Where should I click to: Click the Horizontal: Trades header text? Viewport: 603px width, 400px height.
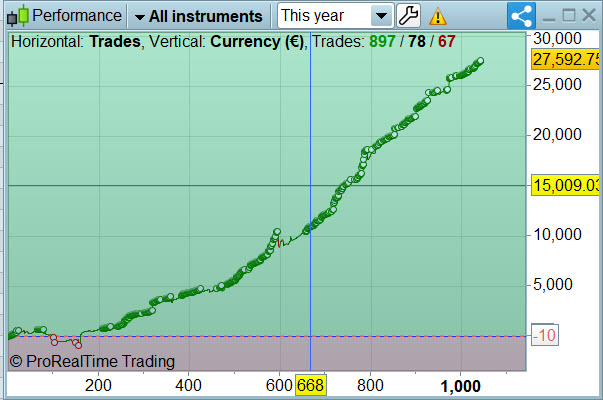pyautogui.click(x=76, y=42)
